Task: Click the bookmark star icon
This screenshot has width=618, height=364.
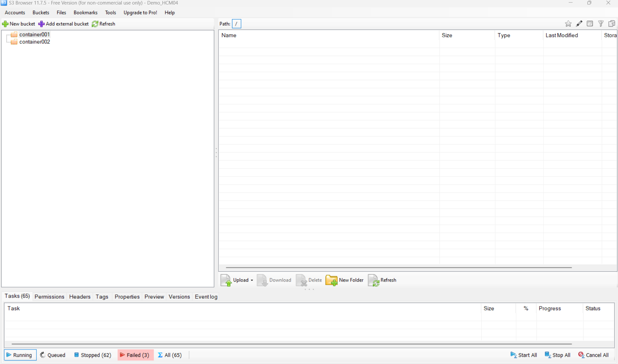Action: point(568,24)
